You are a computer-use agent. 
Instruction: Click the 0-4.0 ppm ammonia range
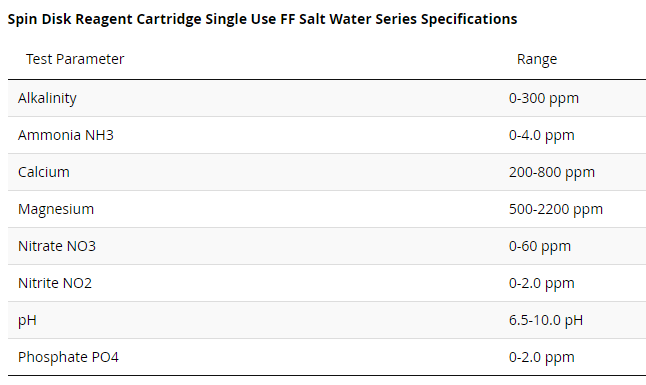click(541, 136)
